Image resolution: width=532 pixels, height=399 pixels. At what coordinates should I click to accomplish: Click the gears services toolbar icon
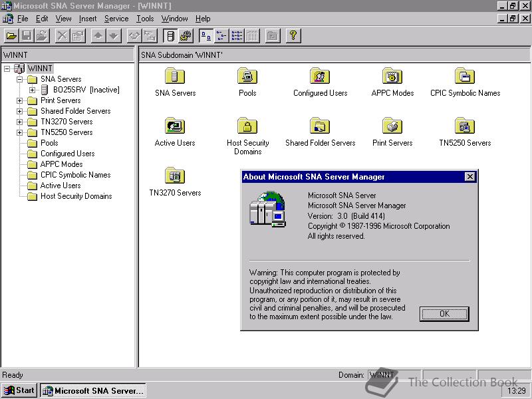click(186, 36)
